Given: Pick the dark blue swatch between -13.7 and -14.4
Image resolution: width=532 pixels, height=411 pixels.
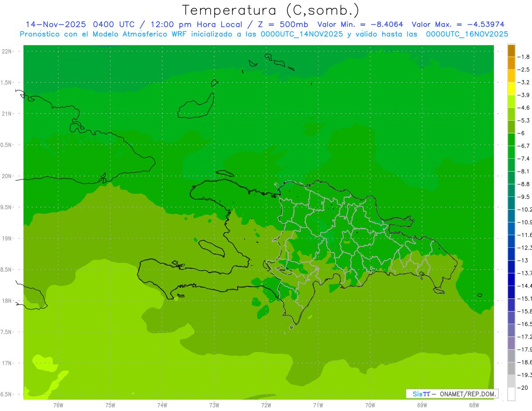Looking at the screenshot, I should [511, 279].
